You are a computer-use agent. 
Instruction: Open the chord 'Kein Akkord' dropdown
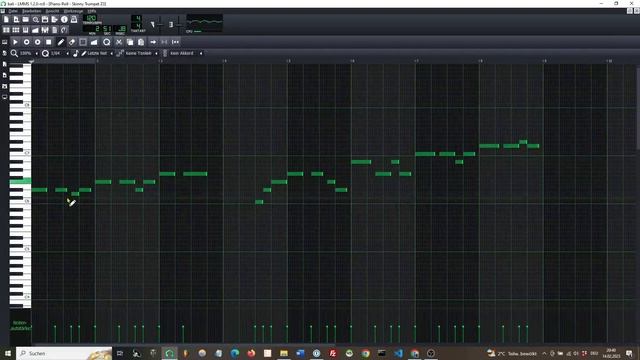186,53
